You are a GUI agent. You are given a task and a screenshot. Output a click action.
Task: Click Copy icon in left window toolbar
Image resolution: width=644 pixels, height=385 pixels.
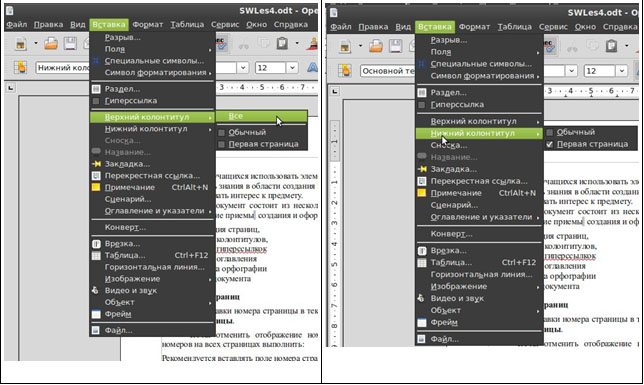tap(263, 43)
